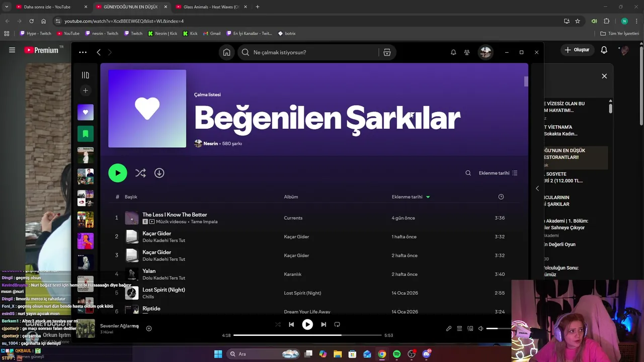Sort by the Eklenme tarihi column header

[x=411, y=197]
